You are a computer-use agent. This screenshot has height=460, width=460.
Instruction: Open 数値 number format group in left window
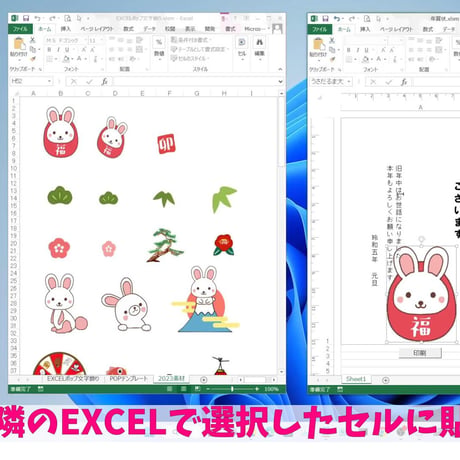(x=159, y=48)
